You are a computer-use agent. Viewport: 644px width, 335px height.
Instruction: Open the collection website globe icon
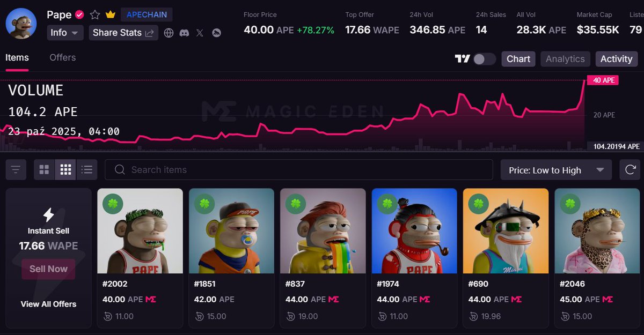pyautogui.click(x=169, y=33)
